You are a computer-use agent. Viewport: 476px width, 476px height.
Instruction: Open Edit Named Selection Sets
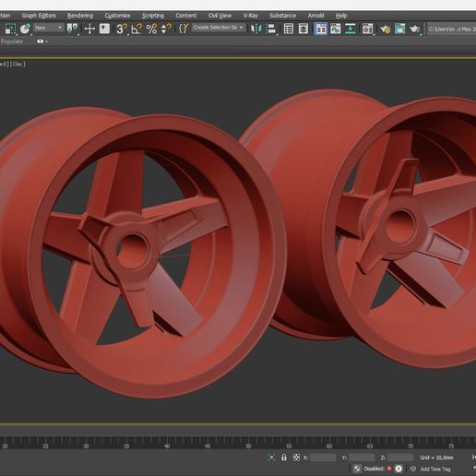tap(184, 29)
